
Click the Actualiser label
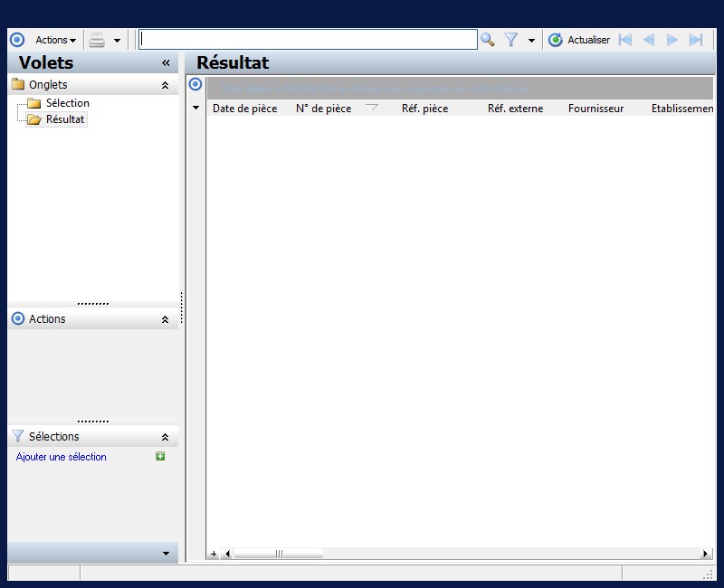point(589,40)
